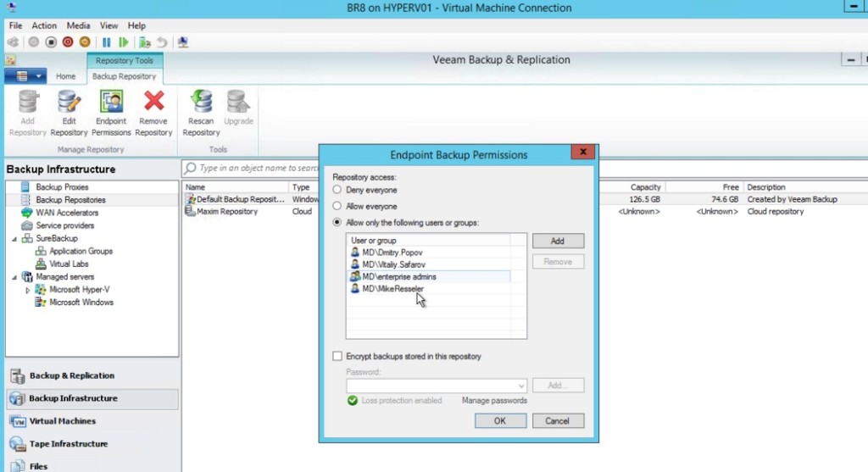The width and height of the screenshot is (868, 472).
Task: Click the orange Save state icon in VM toolbar
Action: [x=85, y=42]
